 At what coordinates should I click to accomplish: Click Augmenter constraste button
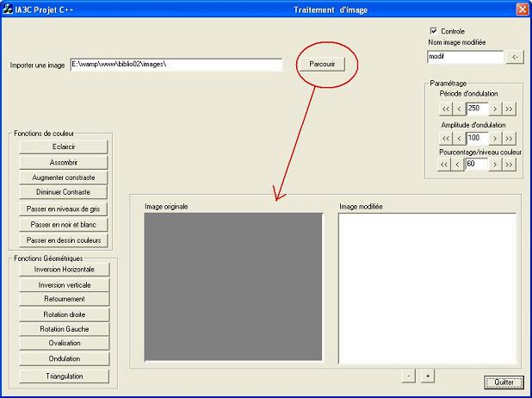(x=64, y=177)
